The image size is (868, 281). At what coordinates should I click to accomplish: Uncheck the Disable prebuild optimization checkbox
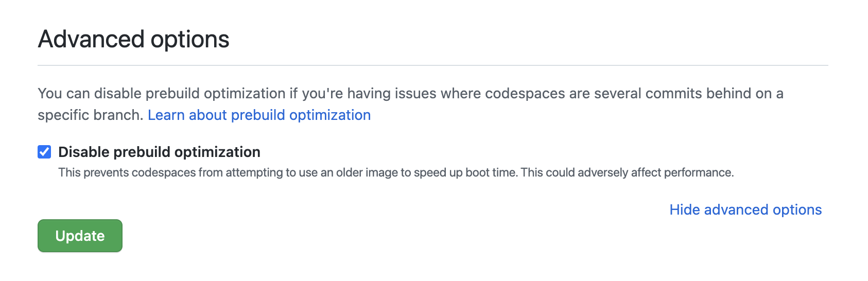[44, 152]
